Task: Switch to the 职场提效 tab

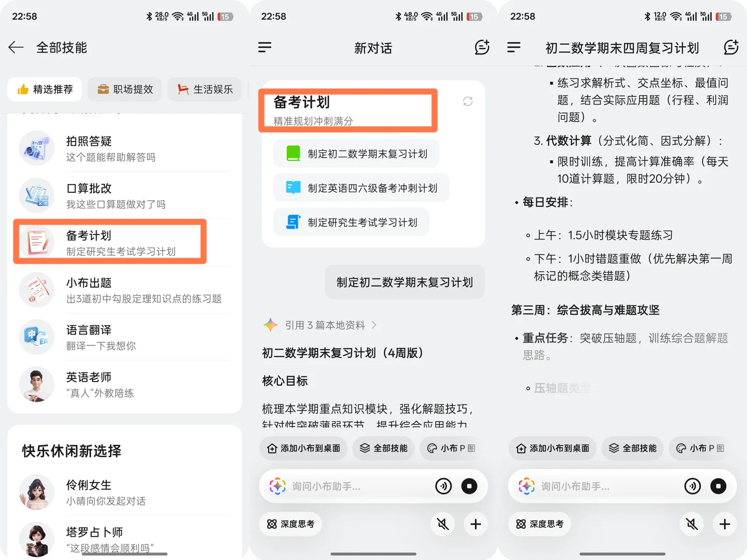Action: (125, 89)
